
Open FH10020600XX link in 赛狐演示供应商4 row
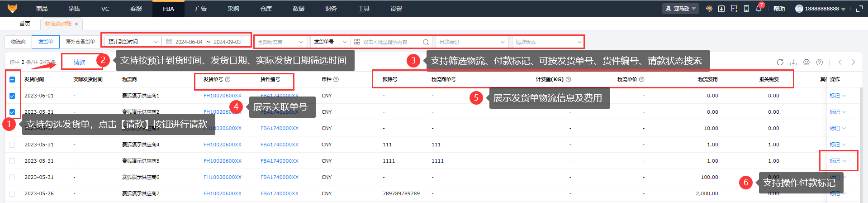[223, 145]
